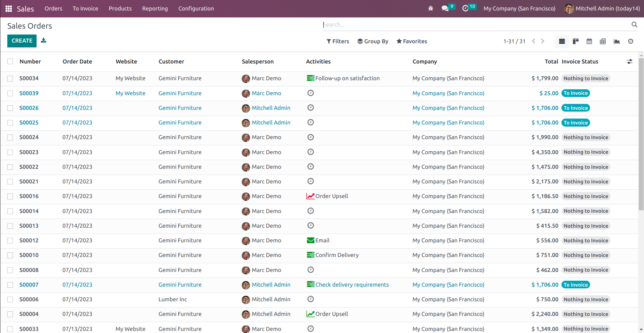Select the checkbox for order S00034

point(10,78)
